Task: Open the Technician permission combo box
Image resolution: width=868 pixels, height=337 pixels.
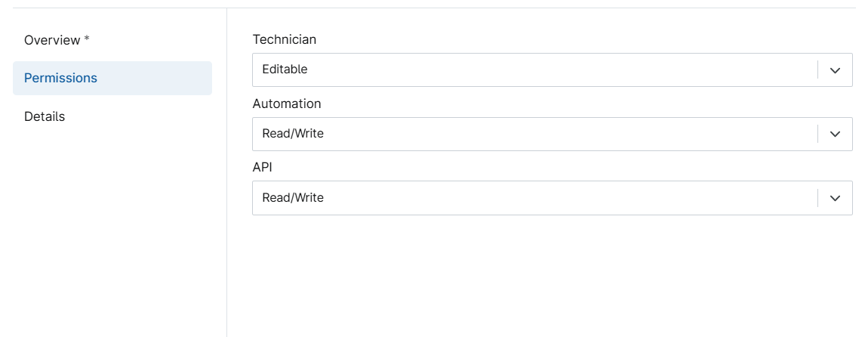Action: [552, 70]
